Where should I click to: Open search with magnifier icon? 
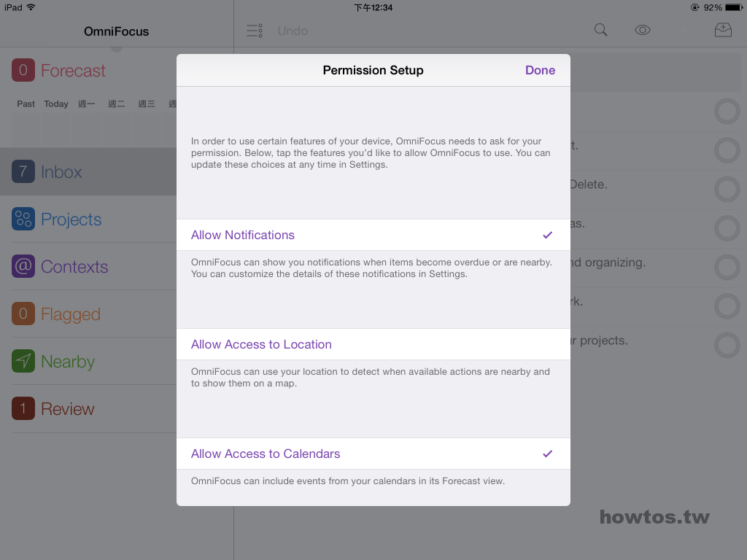click(601, 30)
